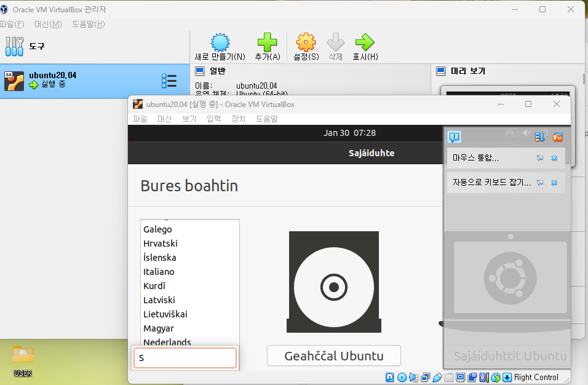Screen dimensions: 588x385
Task: Click the display status bar icon
Action: point(461,377)
